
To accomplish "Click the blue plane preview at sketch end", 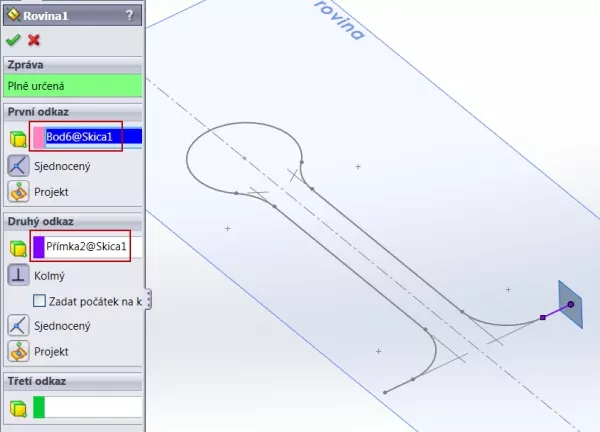I will (571, 303).
